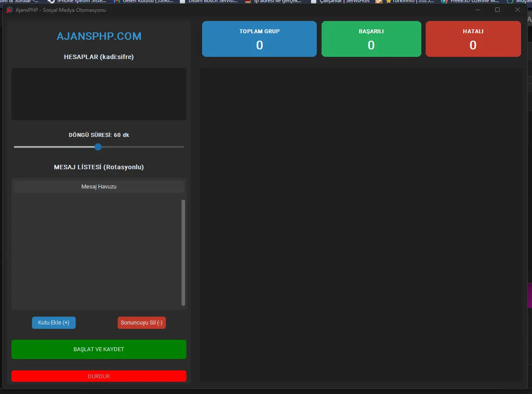Click the blue TOPLAM GRUP counter card
Image resolution: width=532 pixels, height=394 pixels.
tap(259, 39)
